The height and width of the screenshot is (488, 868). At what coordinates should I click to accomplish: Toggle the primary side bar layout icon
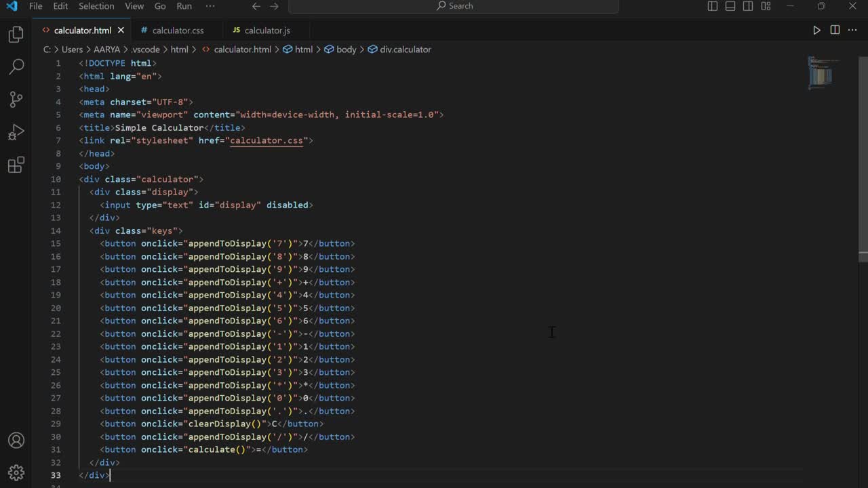tap(713, 6)
